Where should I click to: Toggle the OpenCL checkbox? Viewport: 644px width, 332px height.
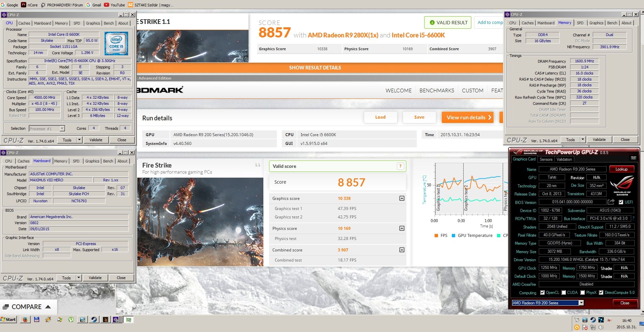542,293
